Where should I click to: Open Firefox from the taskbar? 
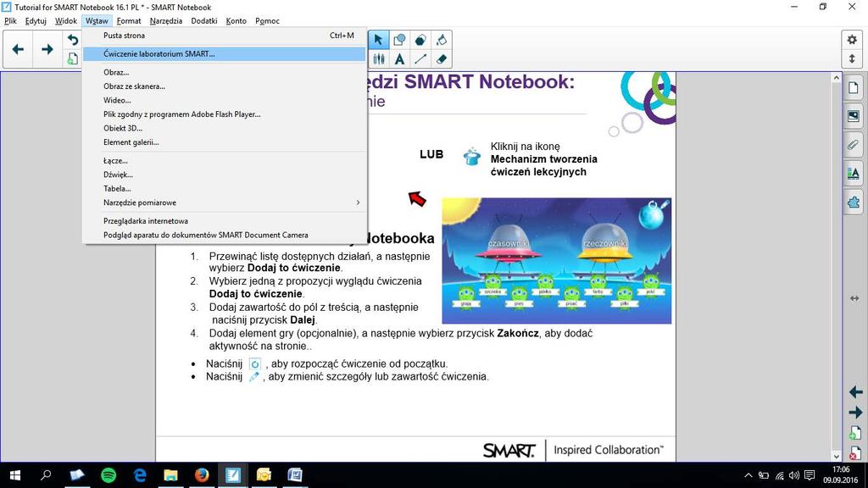pos(202,475)
